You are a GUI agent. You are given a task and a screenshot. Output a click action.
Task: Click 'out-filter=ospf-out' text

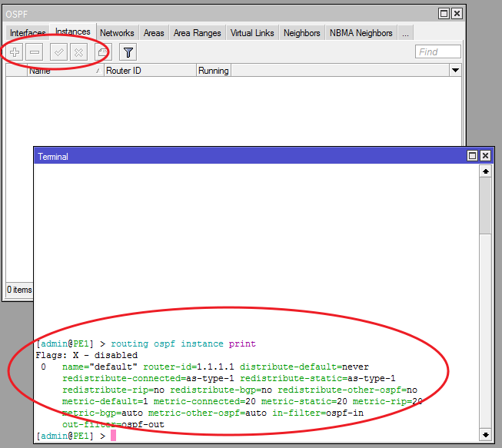[113, 424]
